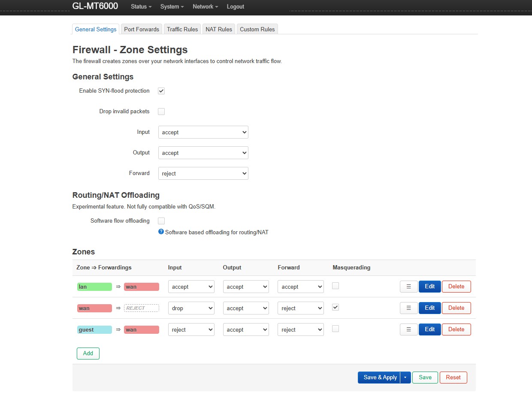Expand the wan zone Input dropdown
The image size is (532, 396).
pyautogui.click(x=191, y=308)
